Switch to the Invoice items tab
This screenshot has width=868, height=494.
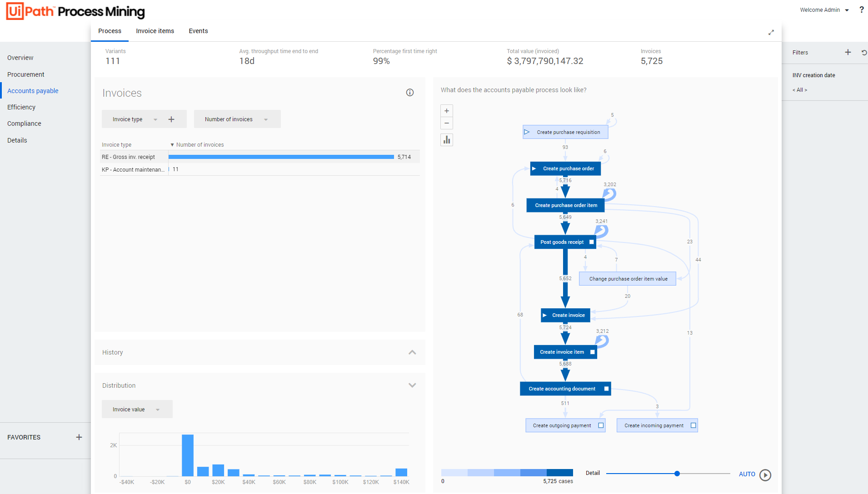tap(155, 31)
